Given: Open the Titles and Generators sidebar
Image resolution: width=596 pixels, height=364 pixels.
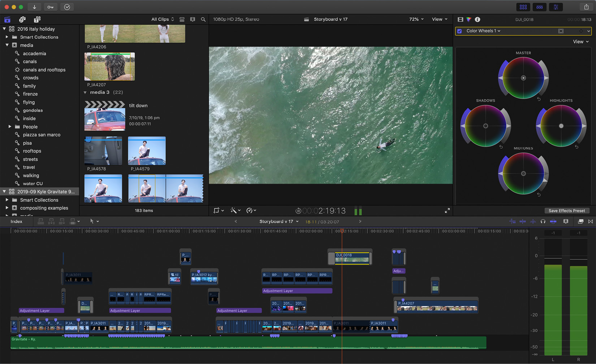Looking at the screenshot, I should pos(37,19).
